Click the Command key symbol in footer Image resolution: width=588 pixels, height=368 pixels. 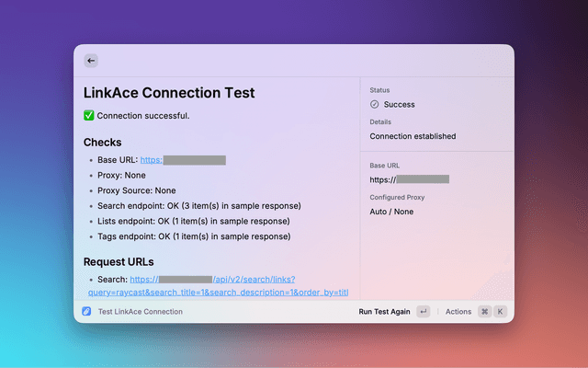(x=484, y=311)
